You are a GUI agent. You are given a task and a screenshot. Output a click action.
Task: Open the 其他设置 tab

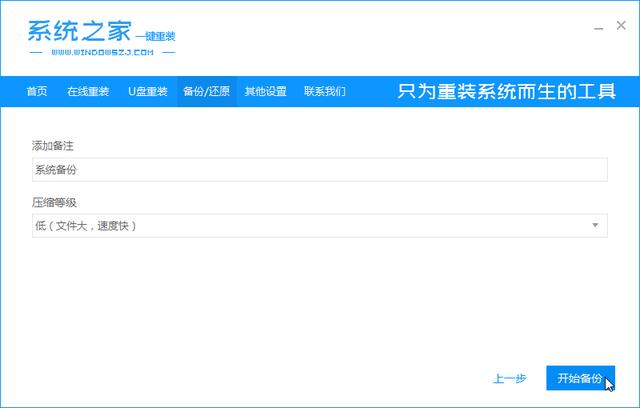point(266,92)
